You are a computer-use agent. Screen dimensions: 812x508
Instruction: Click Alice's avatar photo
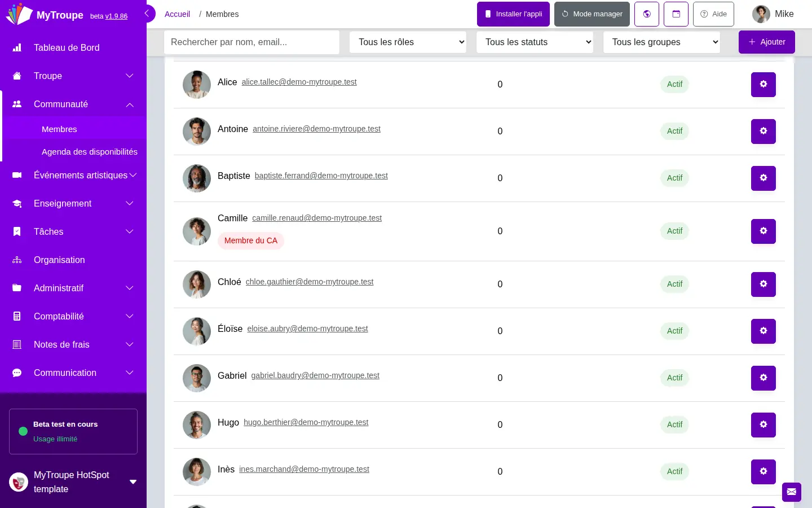point(197,85)
